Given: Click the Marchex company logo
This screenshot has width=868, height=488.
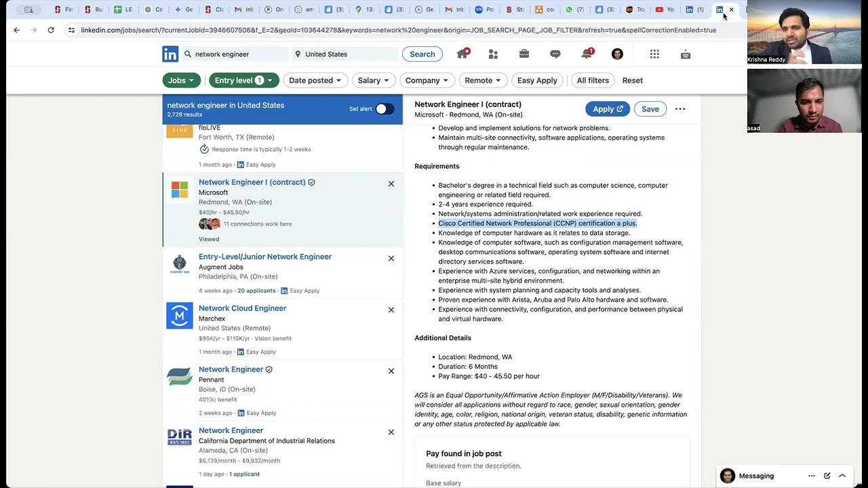Looking at the screenshot, I should click(x=180, y=315).
